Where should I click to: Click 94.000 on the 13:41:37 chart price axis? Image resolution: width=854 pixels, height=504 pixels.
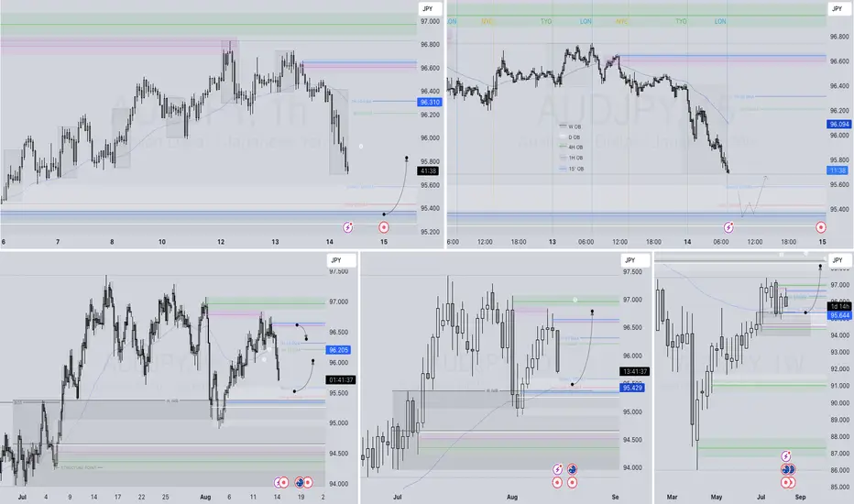(x=631, y=467)
